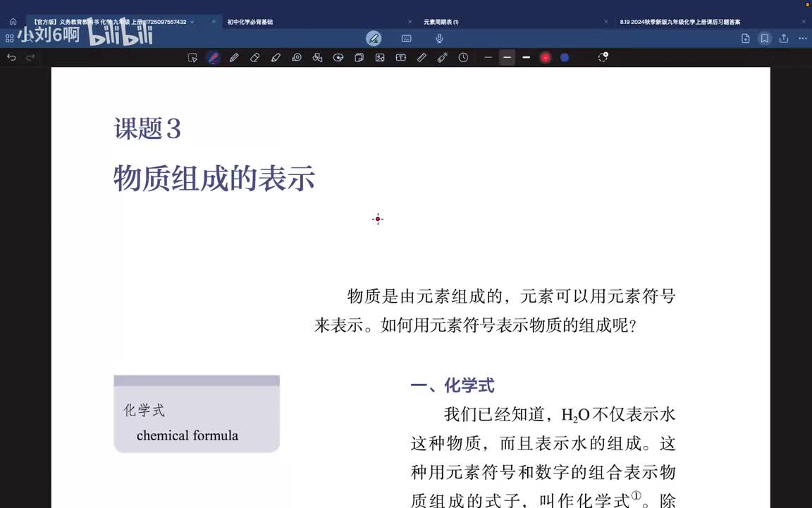Add a new page to document
812x508 pixels.
pyautogui.click(x=745, y=38)
